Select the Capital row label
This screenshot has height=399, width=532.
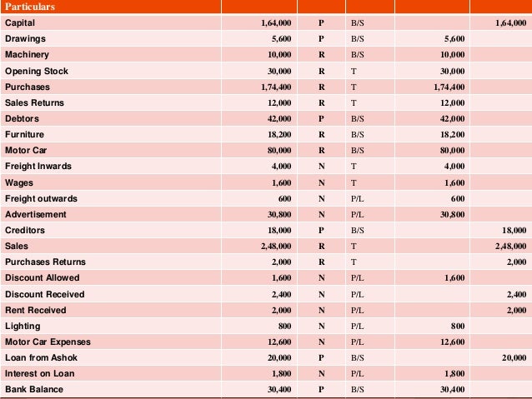click(20, 22)
